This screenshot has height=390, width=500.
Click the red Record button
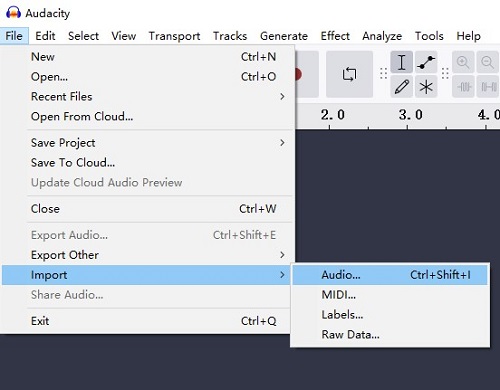[298, 74]
